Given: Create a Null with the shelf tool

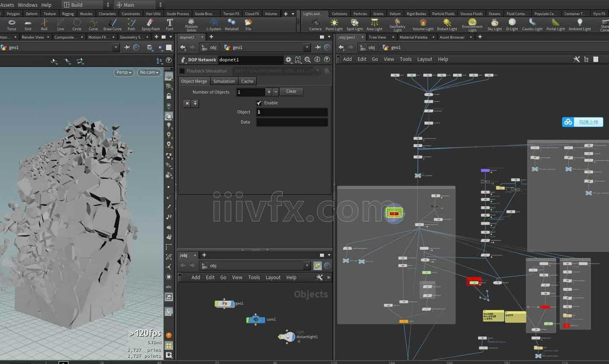Looking at the screenshot, I should (44, 25).
